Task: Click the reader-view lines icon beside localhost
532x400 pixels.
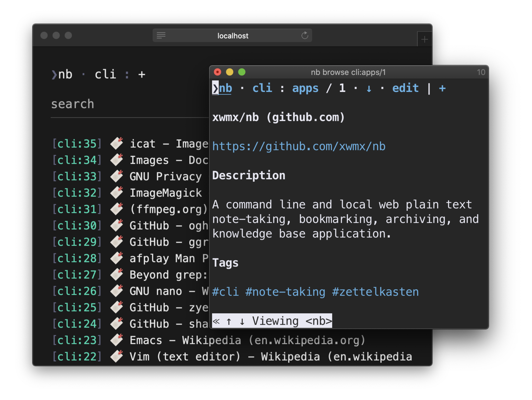Action: tap(161, 35)
